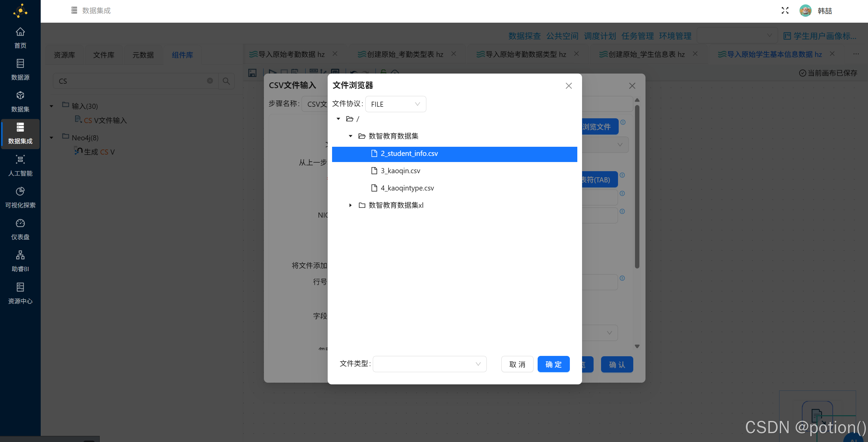Click scrollbar up arrow in CSV dialog

click(x=637, y=100)
